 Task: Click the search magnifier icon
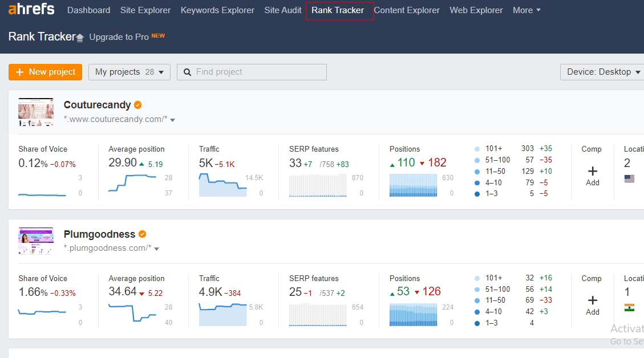187,72
